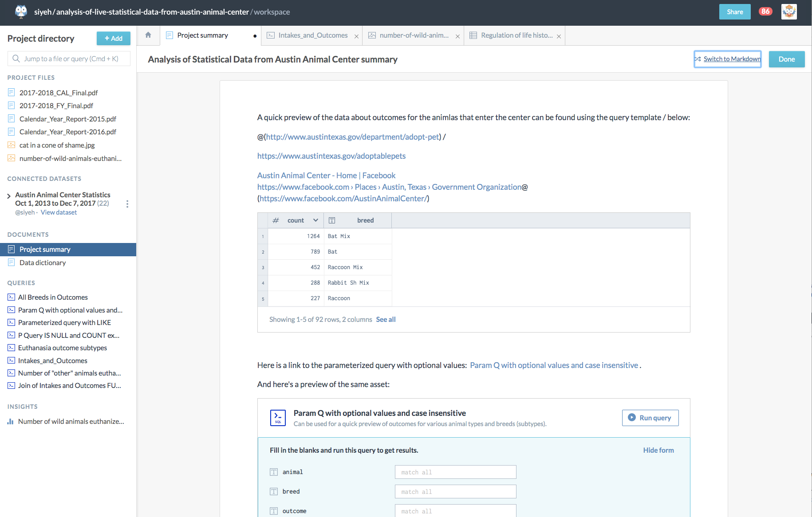Screen dimensions: 812x517
Task: Click the animal match all input field
Action: pos(455,472)
